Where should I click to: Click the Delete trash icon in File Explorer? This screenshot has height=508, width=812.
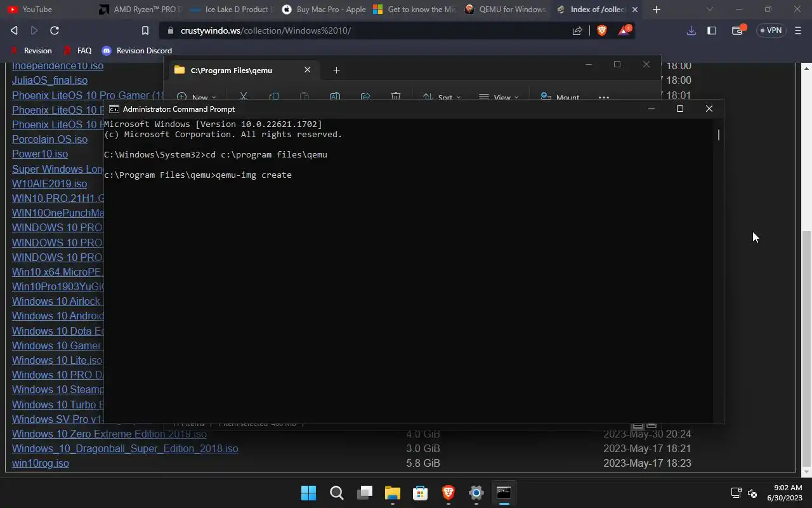[x=396, y=97]
